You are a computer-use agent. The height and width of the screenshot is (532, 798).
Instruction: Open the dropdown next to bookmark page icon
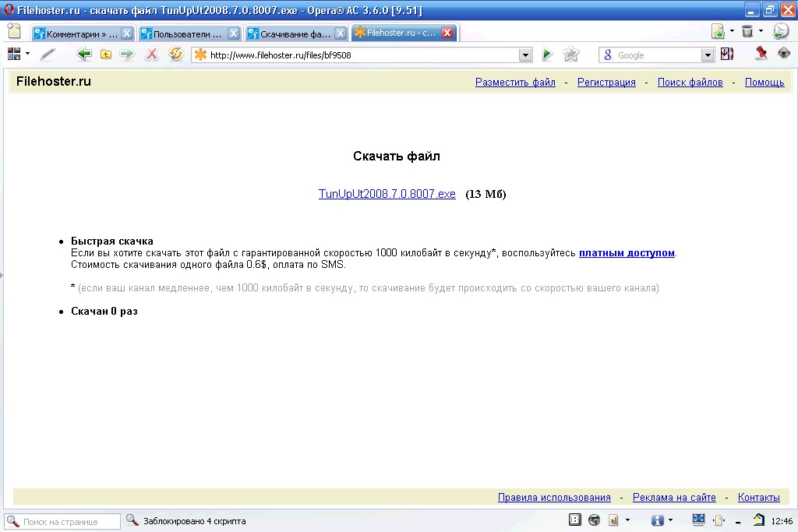[x=733, y=31]
